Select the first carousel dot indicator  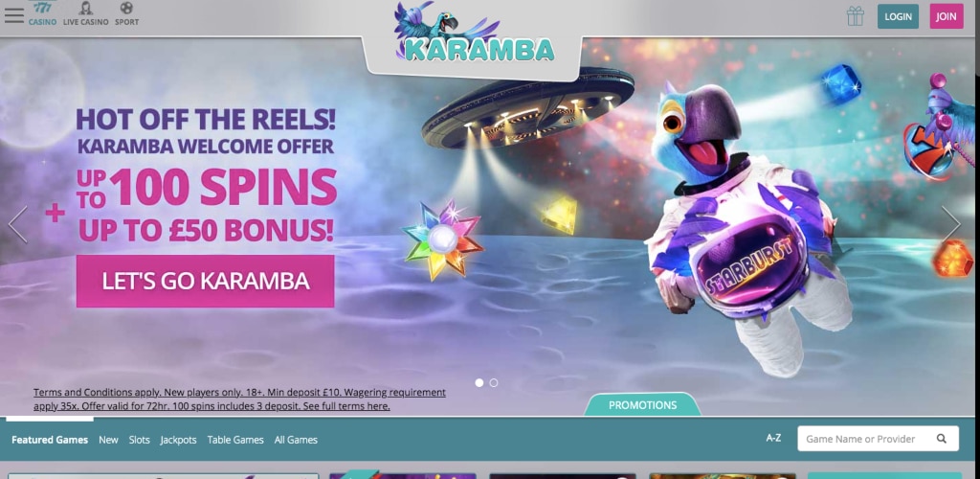click(479, 382)
